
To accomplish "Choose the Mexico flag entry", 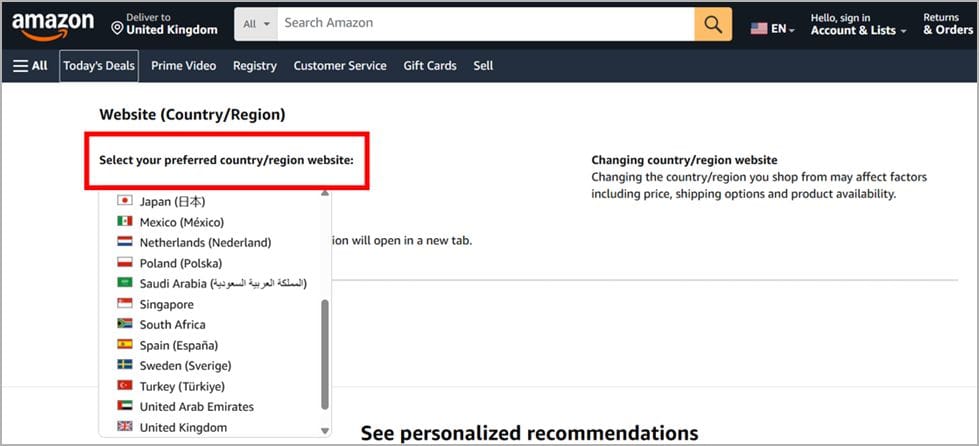I will [125, 222].
